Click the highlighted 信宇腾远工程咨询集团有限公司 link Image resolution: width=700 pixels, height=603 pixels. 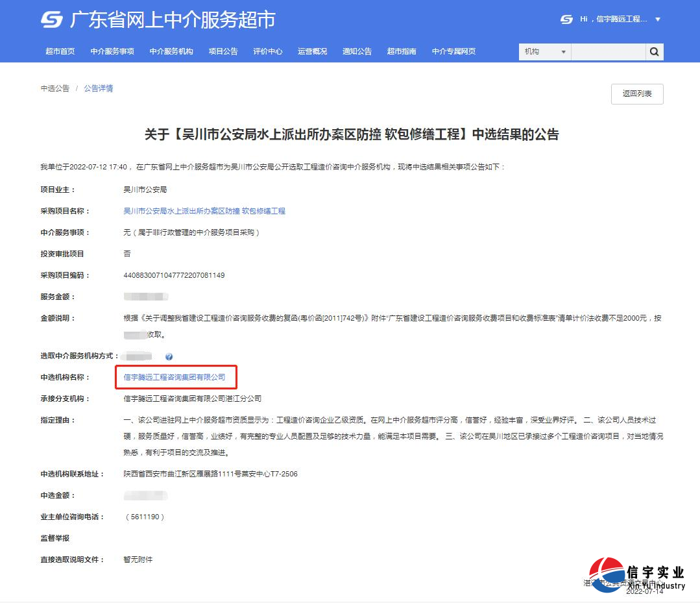click(x=176, y=377)
